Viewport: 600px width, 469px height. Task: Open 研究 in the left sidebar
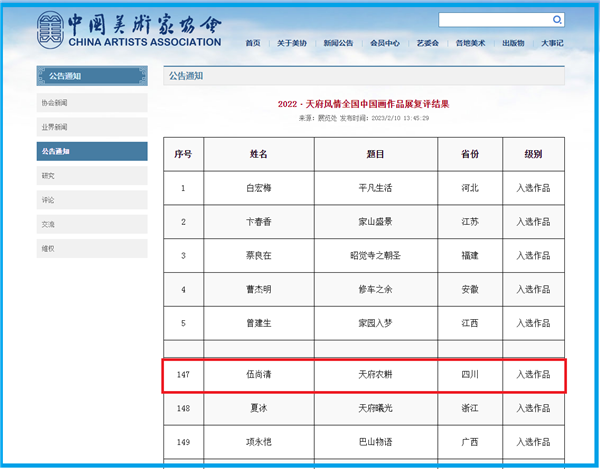point(91,175)
